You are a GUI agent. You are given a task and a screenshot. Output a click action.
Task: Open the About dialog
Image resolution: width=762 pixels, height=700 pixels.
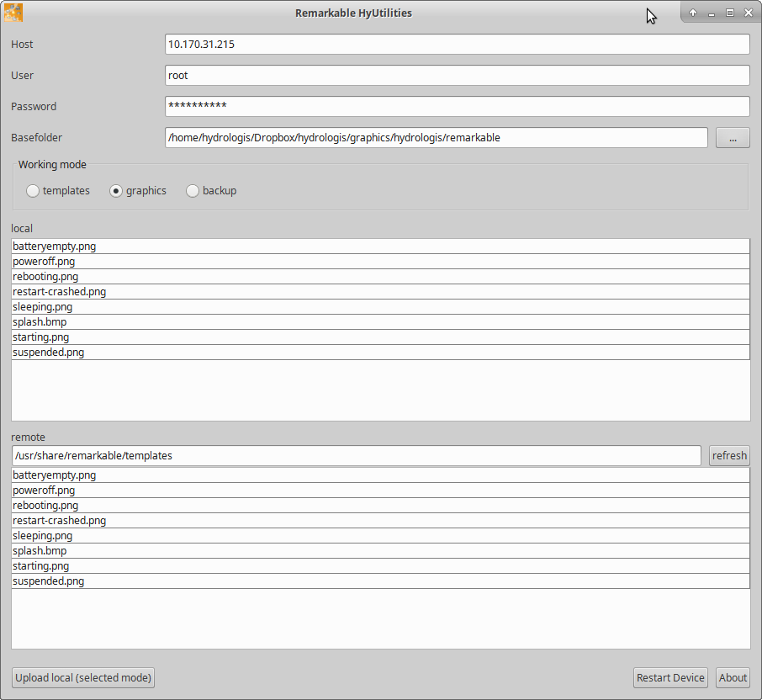coord(733,677)
